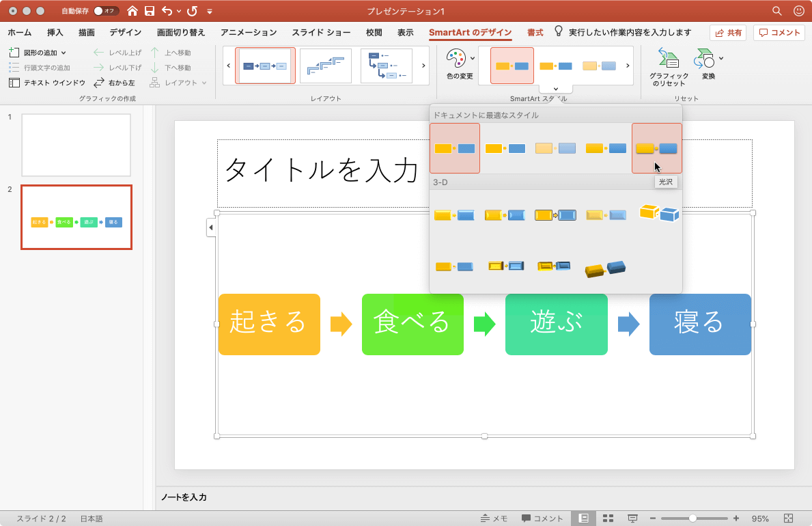Switch to normal view icon

tap(584, 518)
